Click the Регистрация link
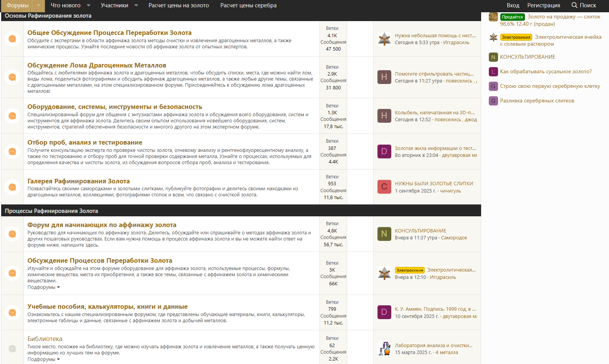Viewport: 609px width, 364px height. point(543,5)
